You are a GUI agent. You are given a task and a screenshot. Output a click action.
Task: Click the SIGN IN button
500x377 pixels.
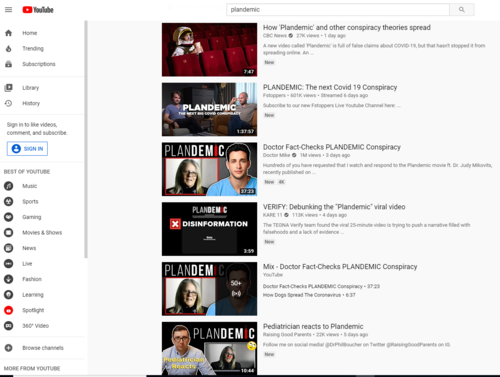(x=27, y=149)
